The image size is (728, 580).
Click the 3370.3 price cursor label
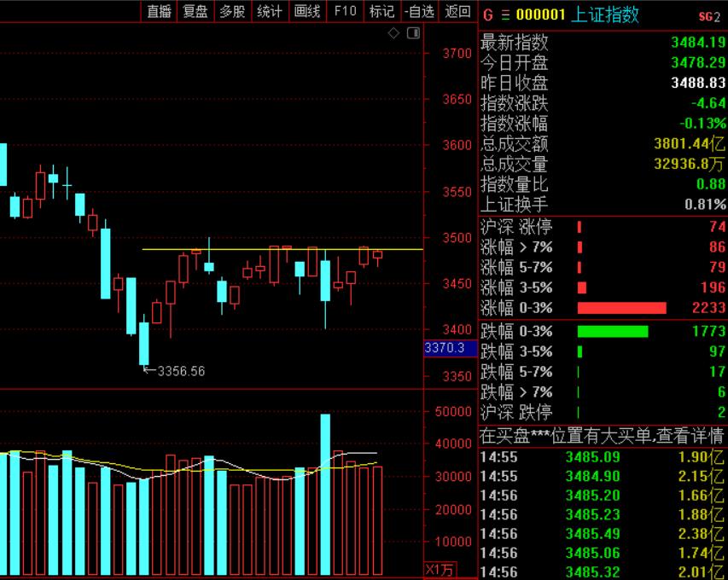pyautogui.click(x=451, y=348)
